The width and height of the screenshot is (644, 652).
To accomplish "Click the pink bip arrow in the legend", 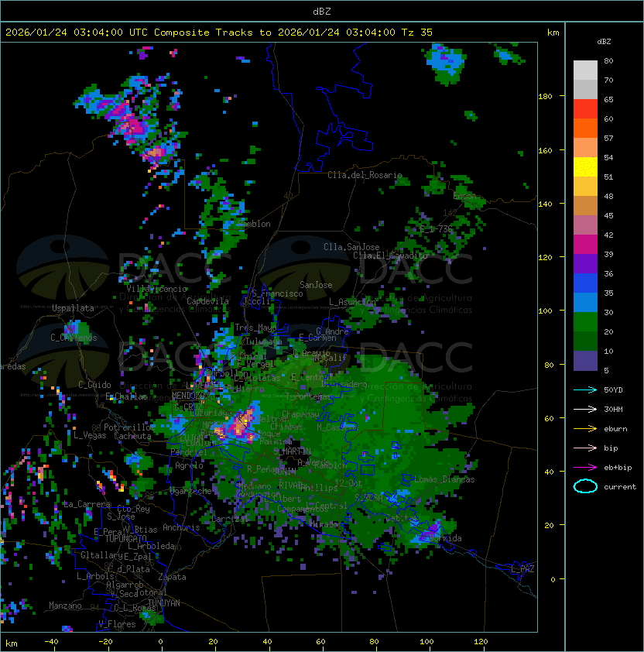I will (585, 448).
